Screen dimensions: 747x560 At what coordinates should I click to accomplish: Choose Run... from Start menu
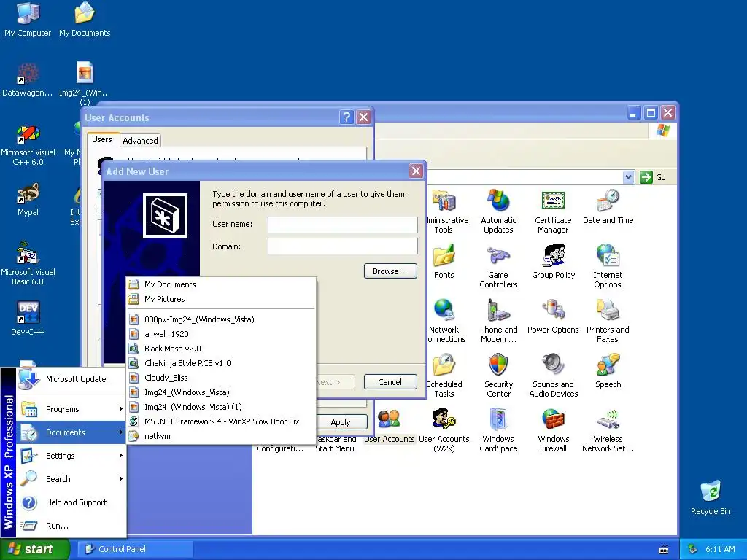(71, 526)
